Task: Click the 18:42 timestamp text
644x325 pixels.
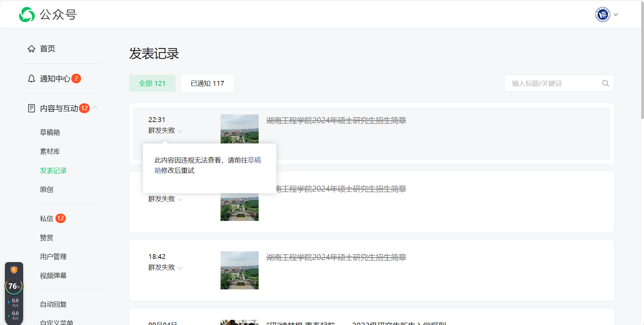Action: (157, 257)
